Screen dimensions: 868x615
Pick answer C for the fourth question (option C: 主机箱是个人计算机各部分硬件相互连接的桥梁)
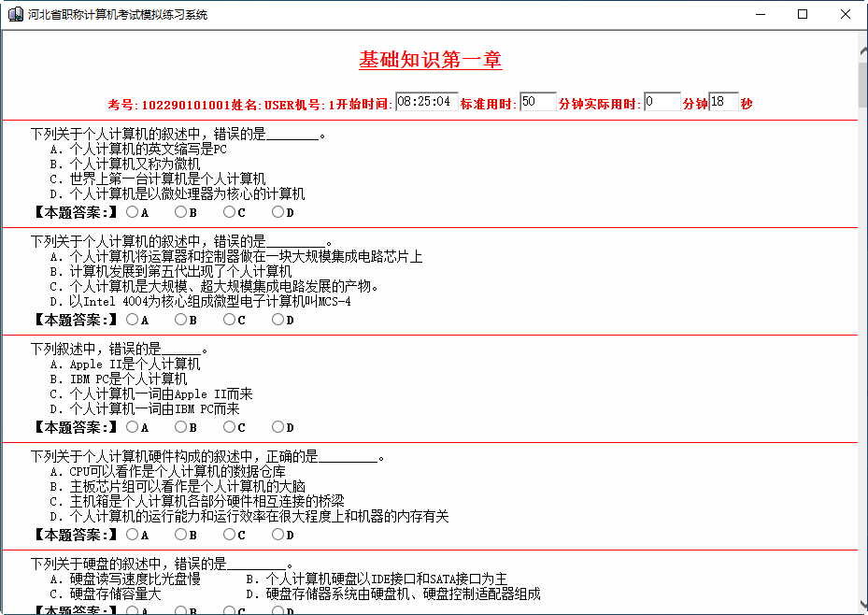pos(230,534)
